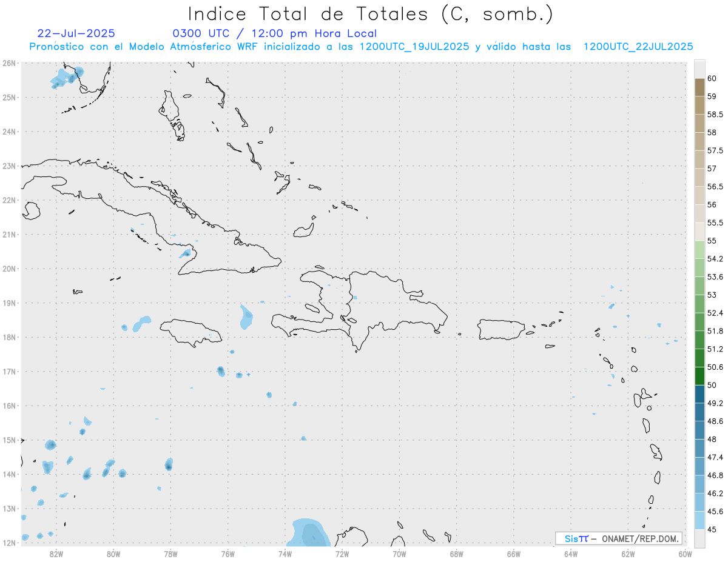The height and width of the screenshot is (562, 728).
Task: Click the "14N" latitude label
Action: point(9,474)
